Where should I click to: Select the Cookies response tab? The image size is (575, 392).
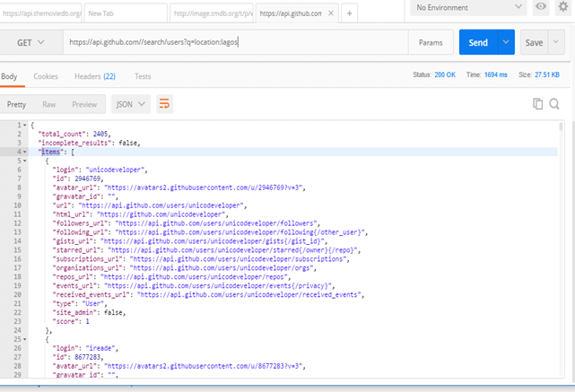pos(46,76)
